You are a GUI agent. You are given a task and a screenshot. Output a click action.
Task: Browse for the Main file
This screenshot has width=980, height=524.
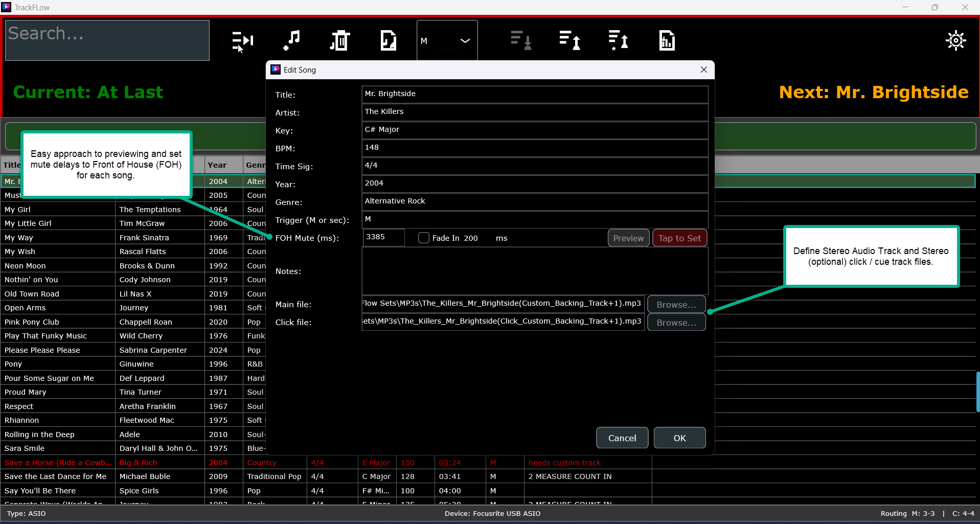point(676,305)
